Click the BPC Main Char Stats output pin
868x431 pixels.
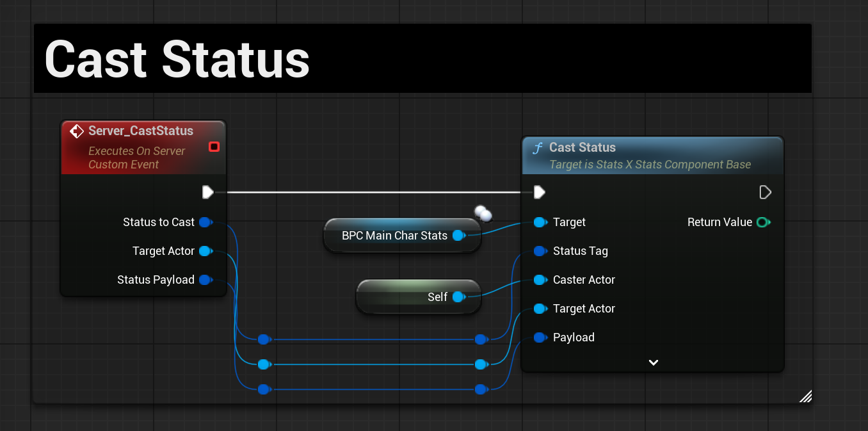tap(458, 236)
